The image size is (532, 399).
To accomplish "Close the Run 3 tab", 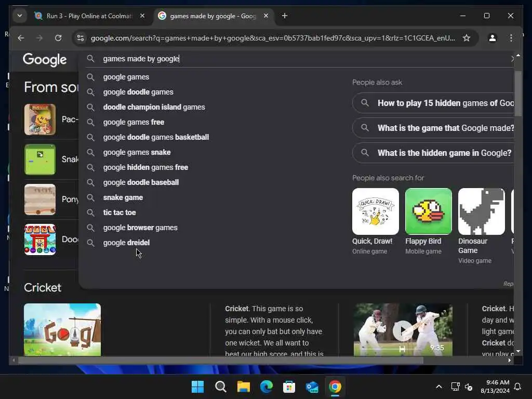I will pos(142,16).
